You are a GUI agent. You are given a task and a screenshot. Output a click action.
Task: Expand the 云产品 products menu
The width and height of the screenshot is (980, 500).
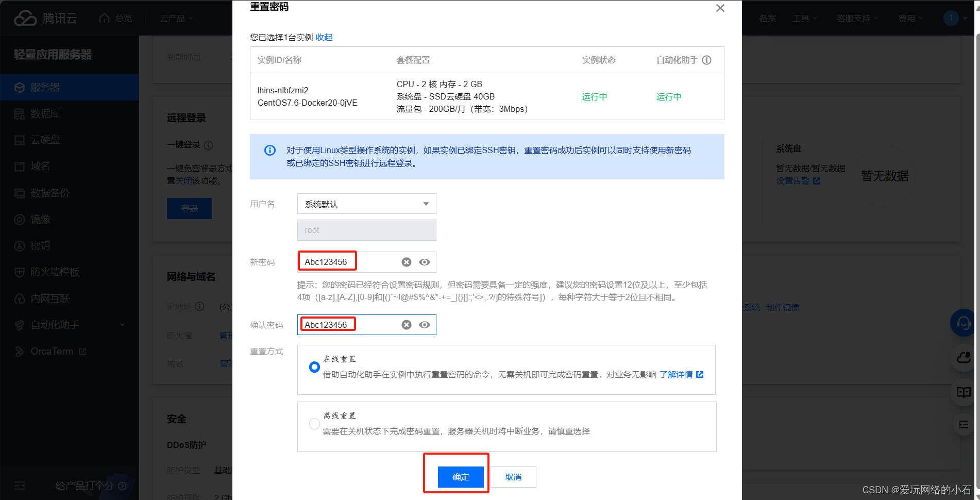click(x=176, y=18)
